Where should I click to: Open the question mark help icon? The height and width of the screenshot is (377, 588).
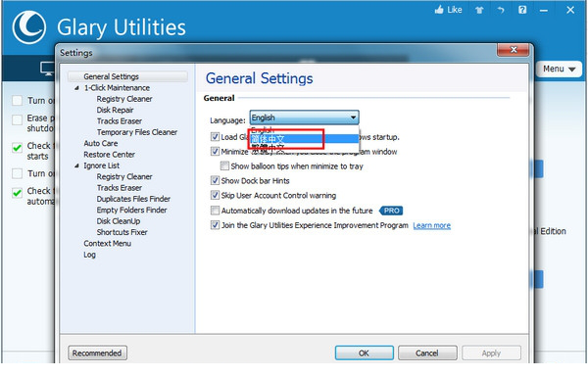click(x=522, y=10)
